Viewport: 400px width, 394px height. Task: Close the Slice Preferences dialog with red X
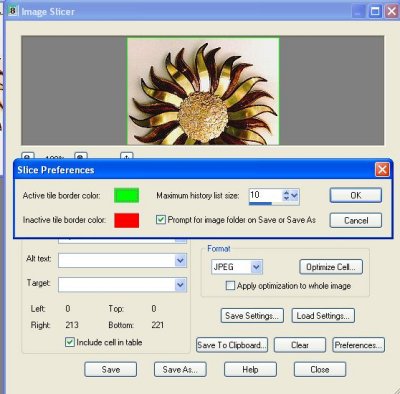coord(382,170)
